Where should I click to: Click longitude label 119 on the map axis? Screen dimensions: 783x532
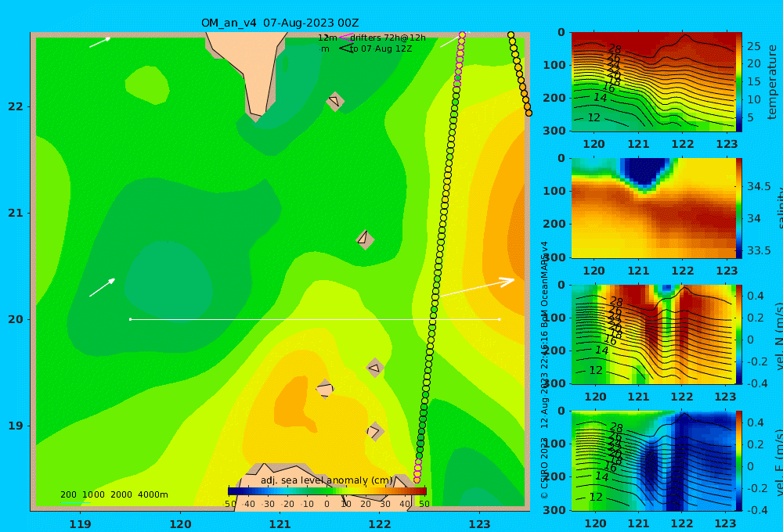click(80, 524)
